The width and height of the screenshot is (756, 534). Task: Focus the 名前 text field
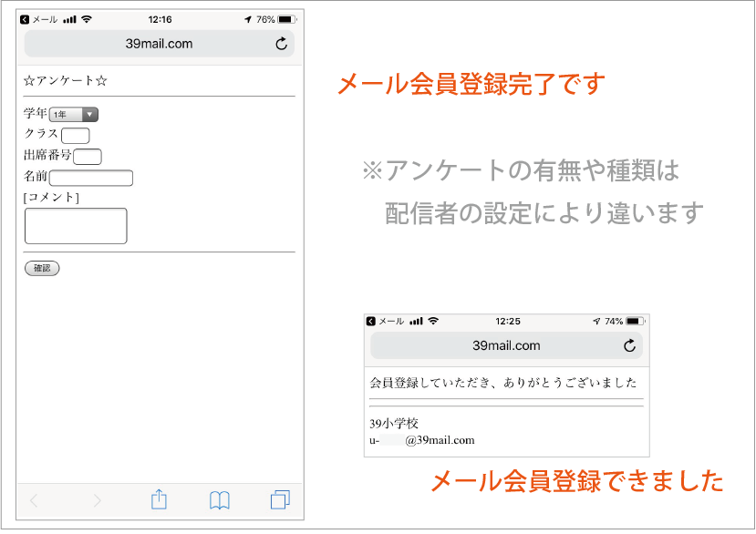91,178
